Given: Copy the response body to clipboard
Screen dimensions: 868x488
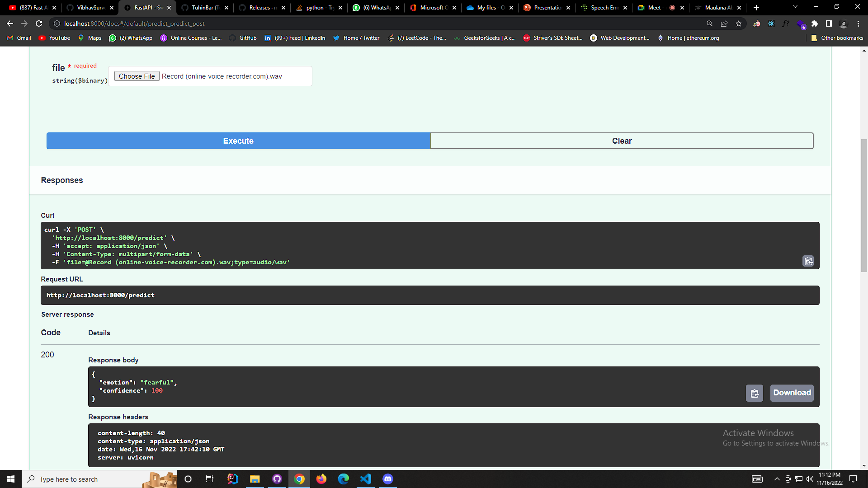Looking at the screenshot, I should [754, 393].
